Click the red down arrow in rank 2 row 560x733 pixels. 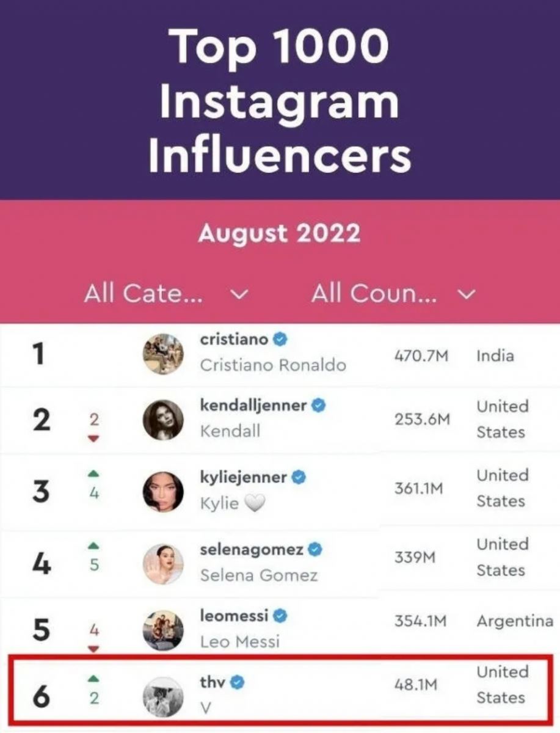click(x=94, y=439)
